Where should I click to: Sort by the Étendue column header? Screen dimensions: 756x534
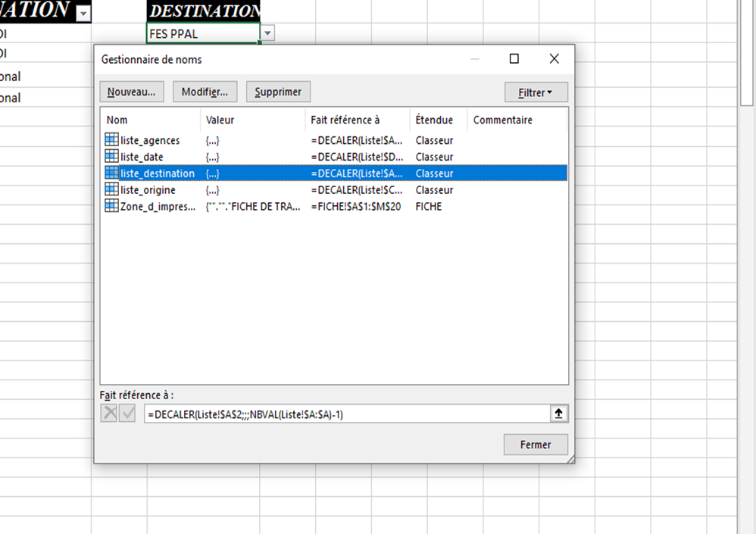click(437, 120)
